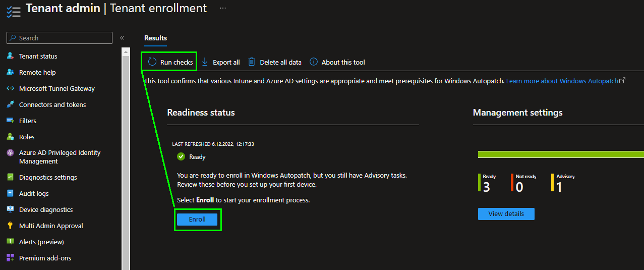Click Delete all data trash button
644x270 pixels.
click(274, 62)
